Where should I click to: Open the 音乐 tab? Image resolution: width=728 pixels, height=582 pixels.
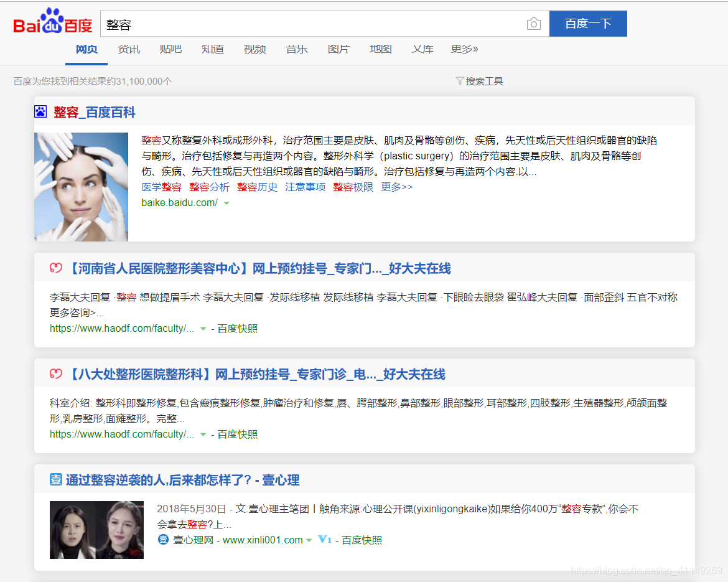(x=297, y=49)
